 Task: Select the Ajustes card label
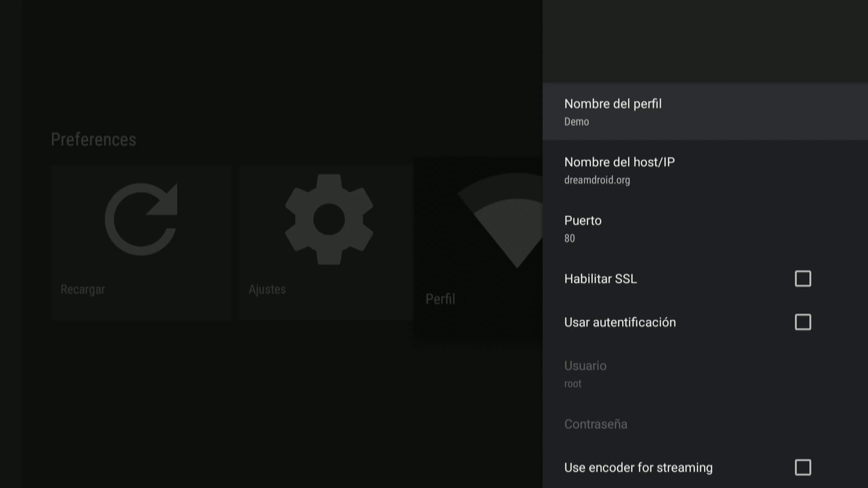tap(267, 290)
